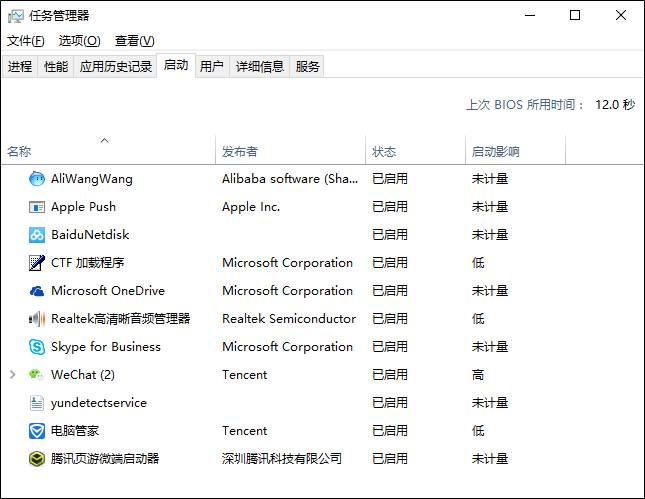
Task: Click 已启用 status in yundetectservice row
Action: coord(390,403)
